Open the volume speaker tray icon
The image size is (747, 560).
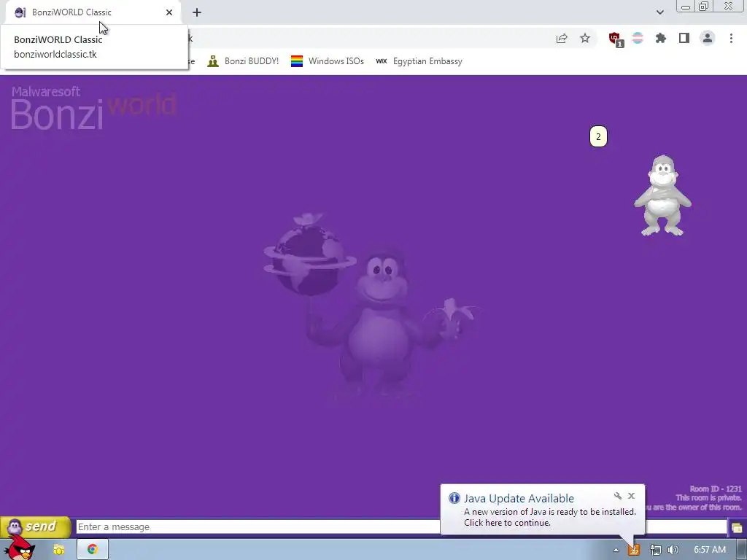[x=673, y=550]
